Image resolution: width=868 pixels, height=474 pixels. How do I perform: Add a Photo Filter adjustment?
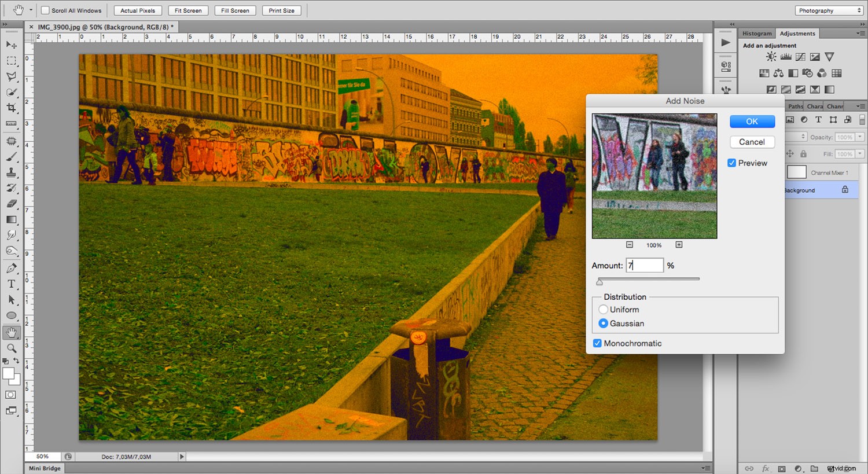coord(807,74)
